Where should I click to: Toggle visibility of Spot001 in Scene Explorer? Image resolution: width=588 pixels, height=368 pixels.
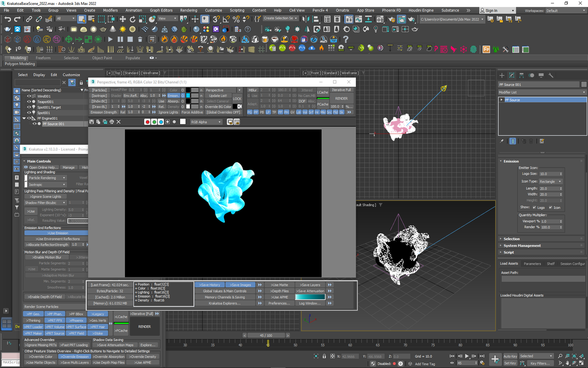tap(29, 113)
